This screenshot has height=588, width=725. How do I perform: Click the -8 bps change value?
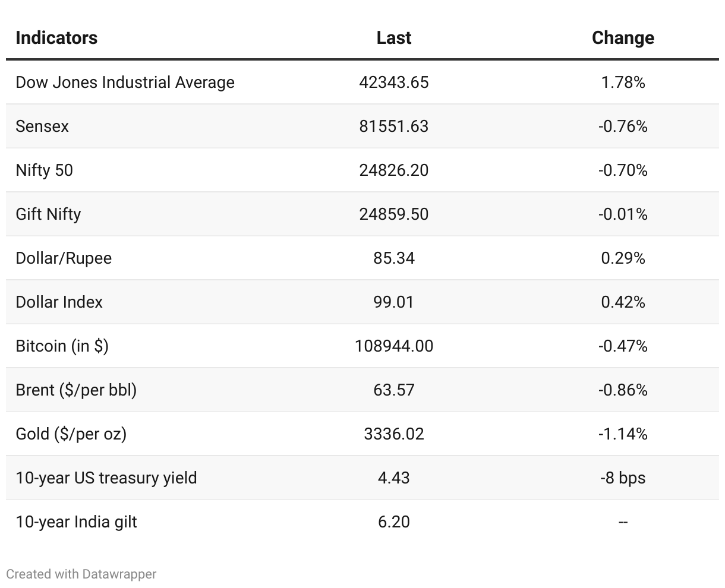(623, 478)
